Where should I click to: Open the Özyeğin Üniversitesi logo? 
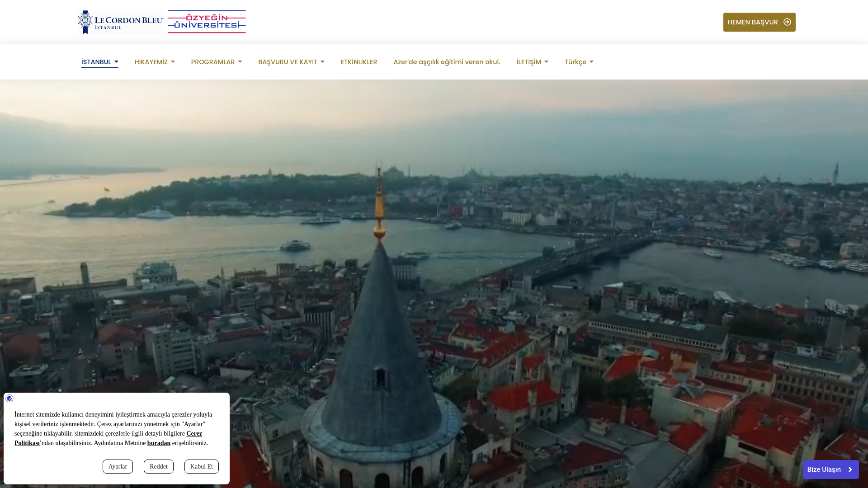(207, 22)
